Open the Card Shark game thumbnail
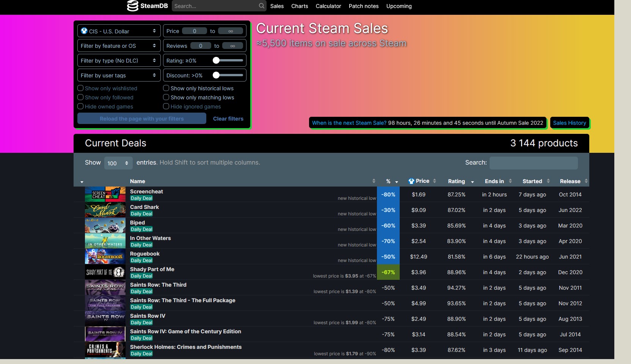The width and height of the screenshot is (631, 364). pos(105,210)
